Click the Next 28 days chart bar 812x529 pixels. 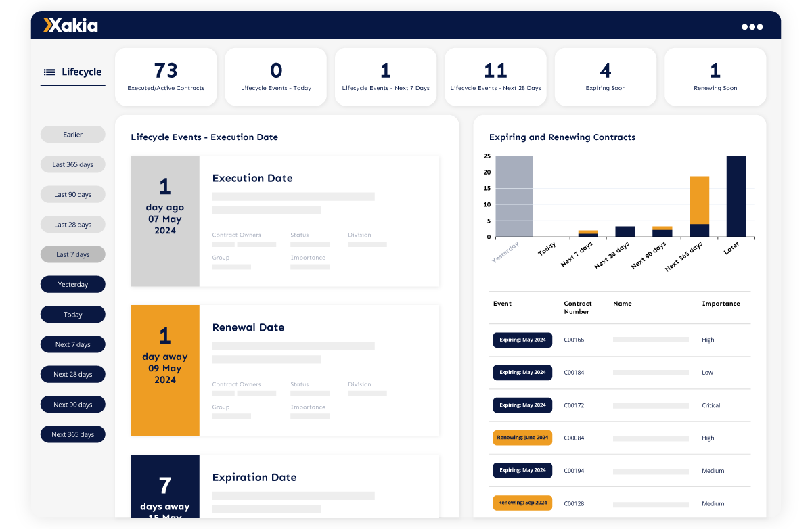[x=625, y=231]
